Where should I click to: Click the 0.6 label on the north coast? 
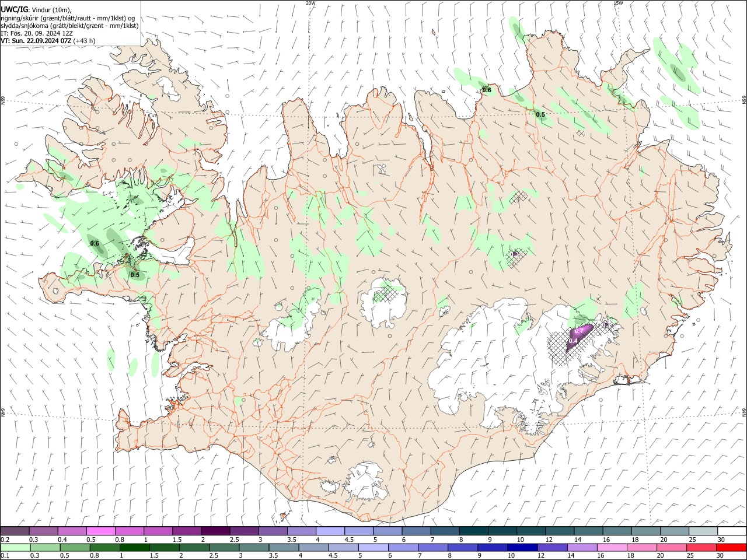tap(486, 90)
